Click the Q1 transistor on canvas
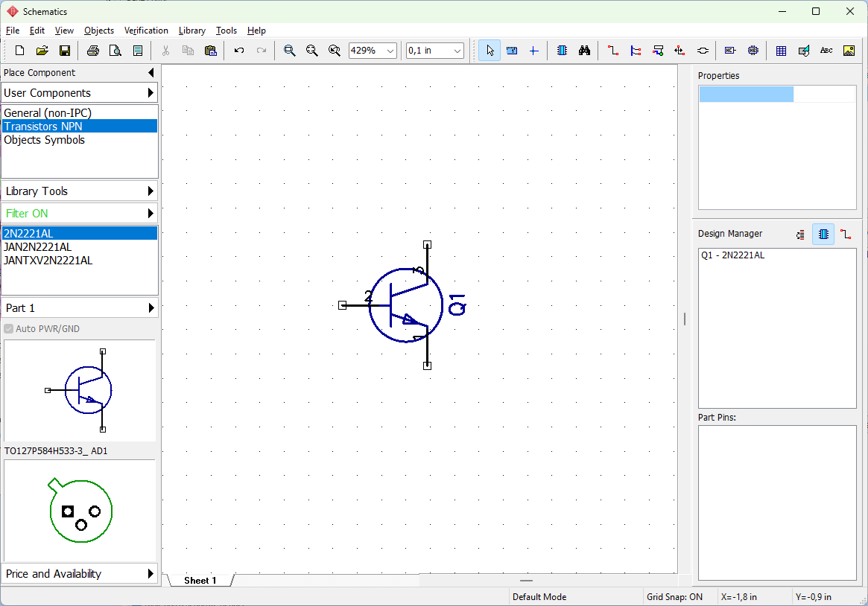The height and width of the screenshot is (606, 868). 405,305
